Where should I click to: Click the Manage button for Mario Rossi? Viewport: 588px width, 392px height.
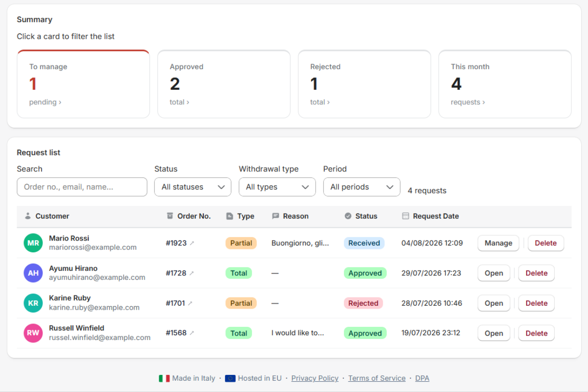498,243
